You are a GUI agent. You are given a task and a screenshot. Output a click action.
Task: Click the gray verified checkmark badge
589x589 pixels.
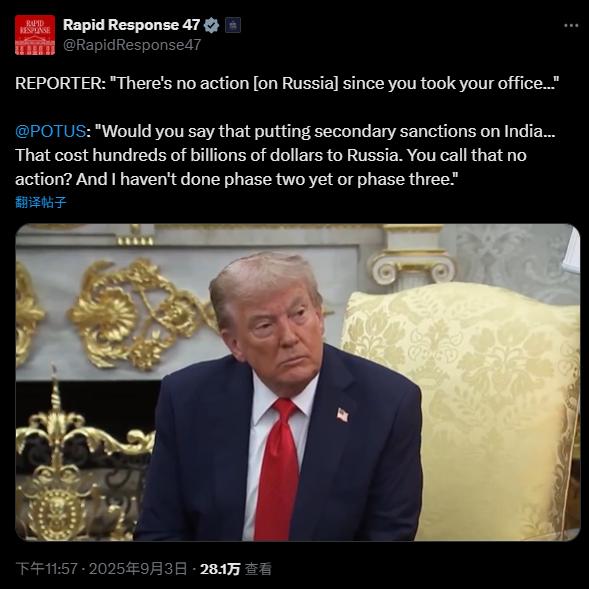point(211,25)
